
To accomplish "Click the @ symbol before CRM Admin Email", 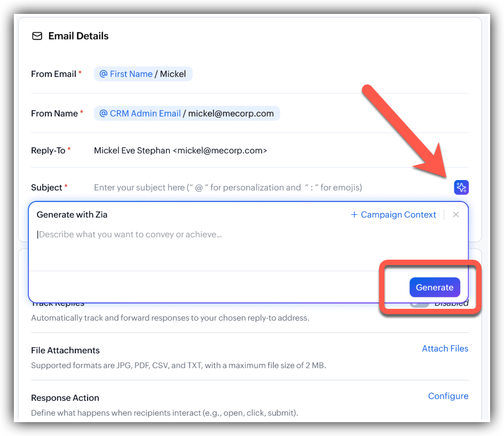I will click(103, 113).
